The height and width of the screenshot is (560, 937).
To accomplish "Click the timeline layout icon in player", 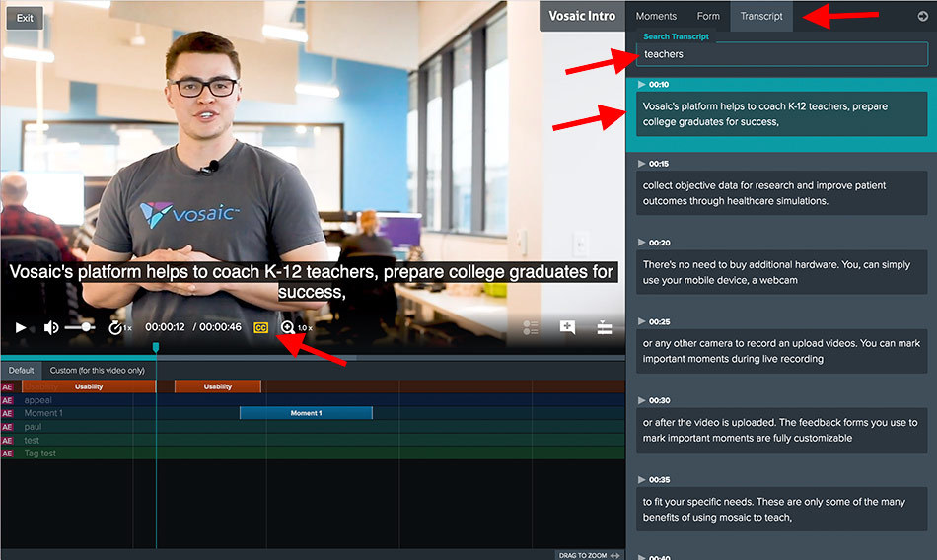I will coord(605,327).
